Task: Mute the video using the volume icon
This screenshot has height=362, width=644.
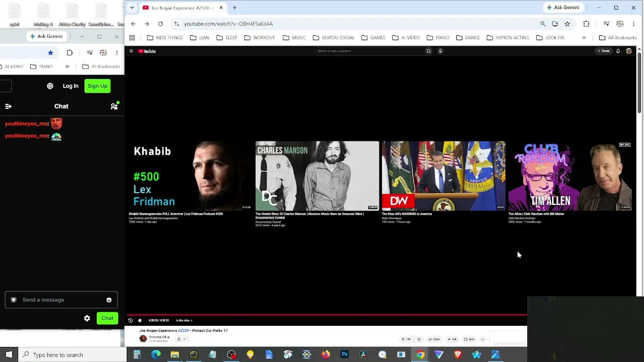Action: tap(140, 320)
